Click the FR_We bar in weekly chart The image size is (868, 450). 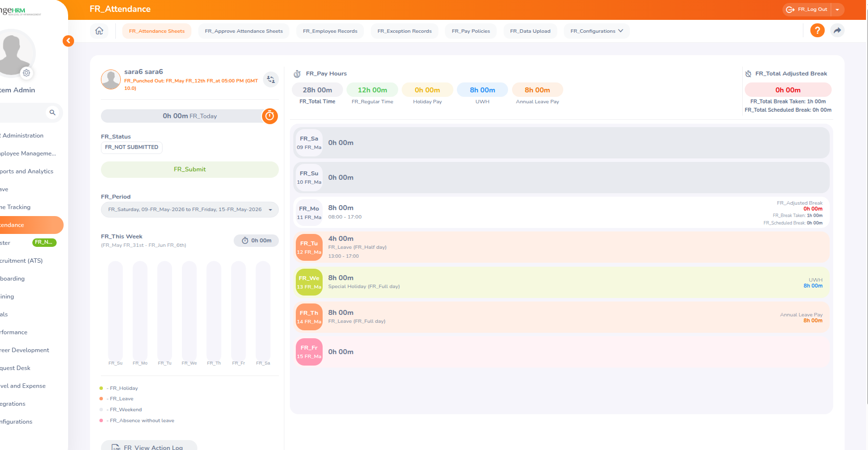click(x=189, y=311)
